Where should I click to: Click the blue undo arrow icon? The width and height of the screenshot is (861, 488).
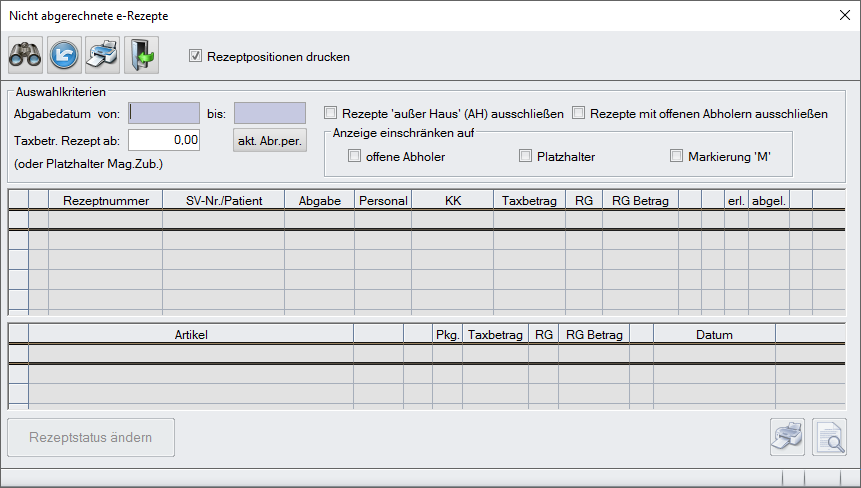pos(64,55)
